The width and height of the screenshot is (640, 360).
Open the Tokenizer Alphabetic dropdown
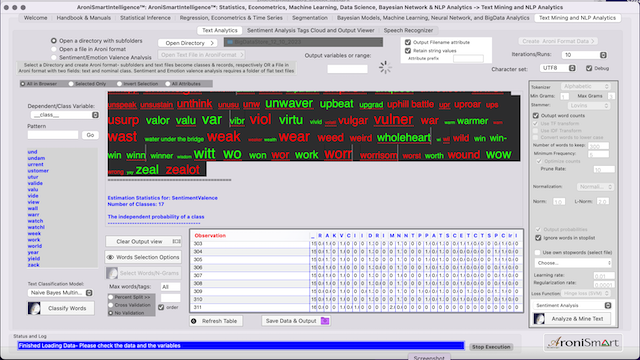586,86
